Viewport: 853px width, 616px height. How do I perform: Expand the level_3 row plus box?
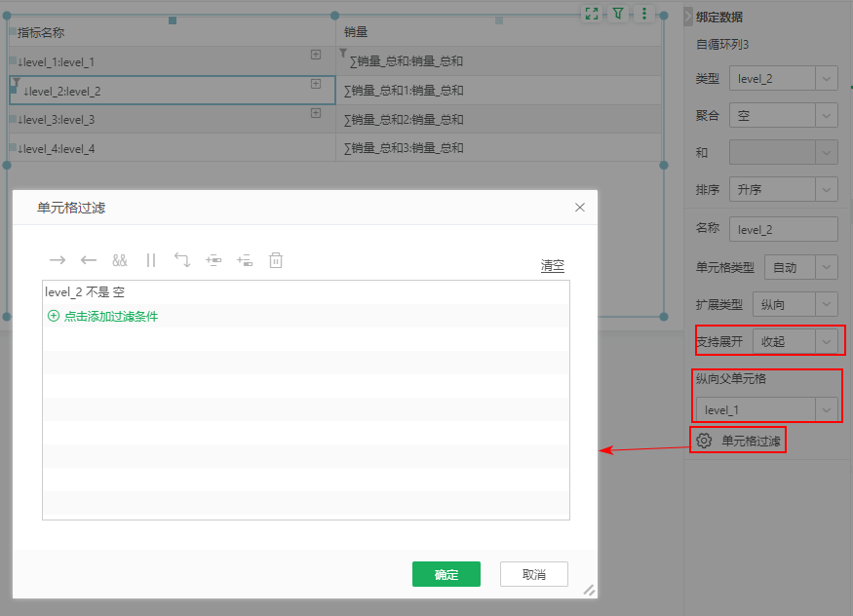point(316,113)
